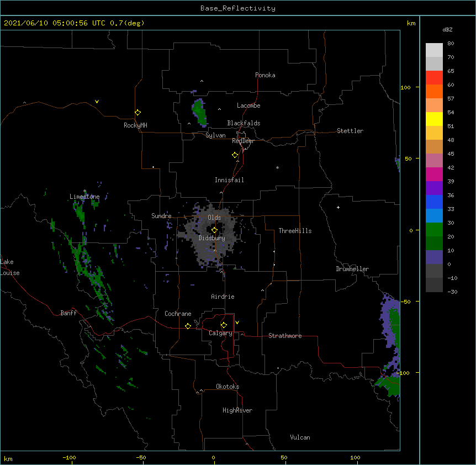Click the RedDeer city label
The width and height of the screenshot is (476, 465).
[x=243, y=141]
